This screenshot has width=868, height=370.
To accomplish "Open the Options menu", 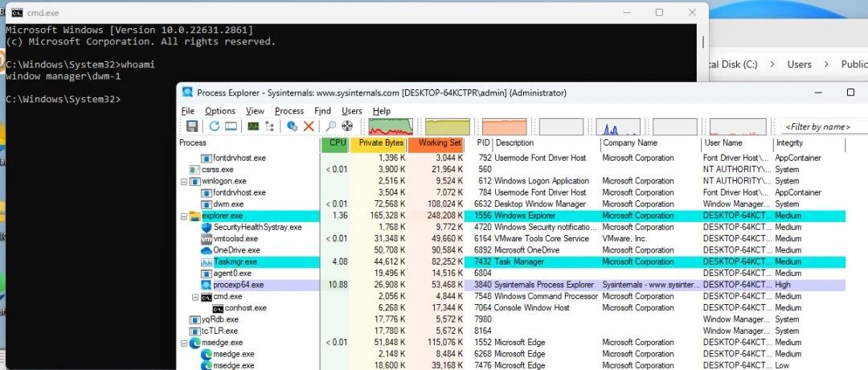I will coord(219,111).
